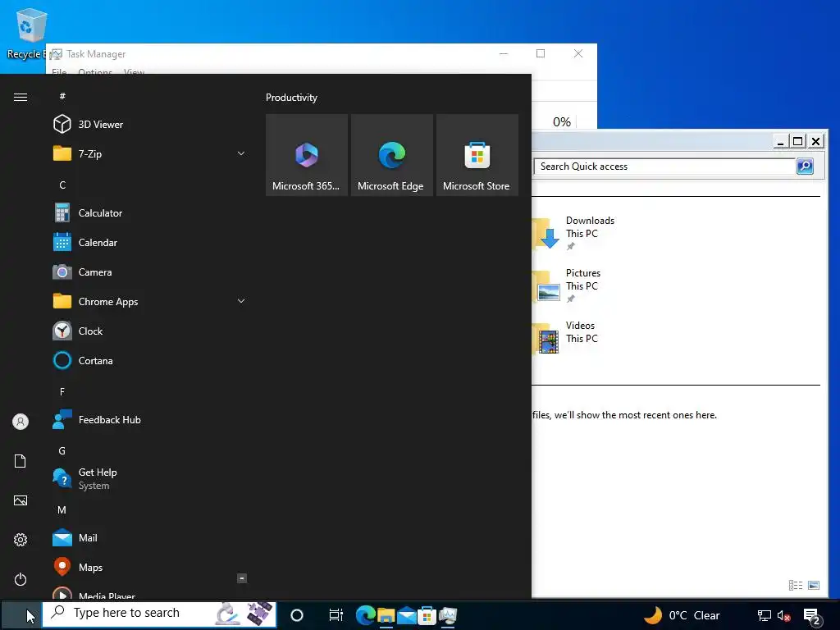The height and width of the screenshot is (630, 840).
Task: Open the View menu in Task Manager
Action: [x=134, y=71]
